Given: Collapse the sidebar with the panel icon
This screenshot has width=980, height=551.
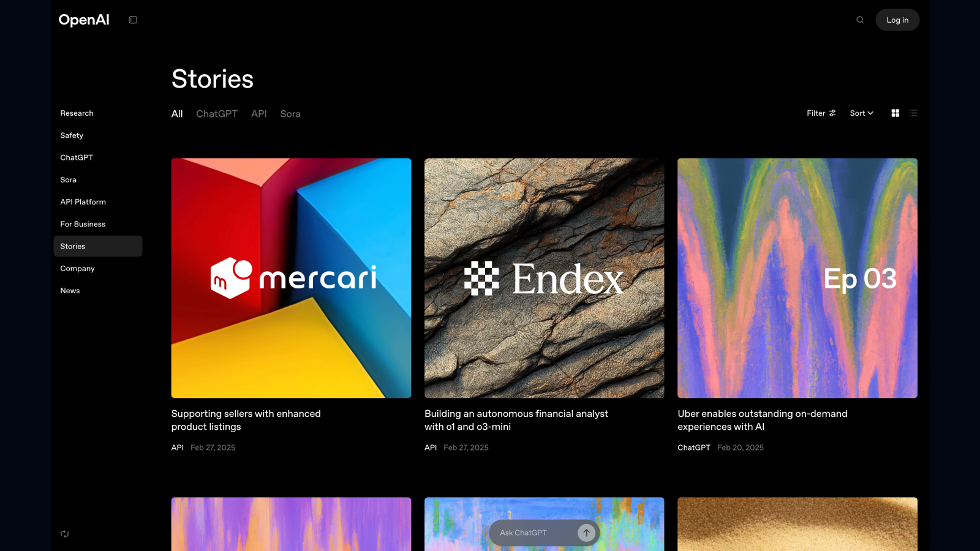Looking at the screenshot, I should 133,20.
